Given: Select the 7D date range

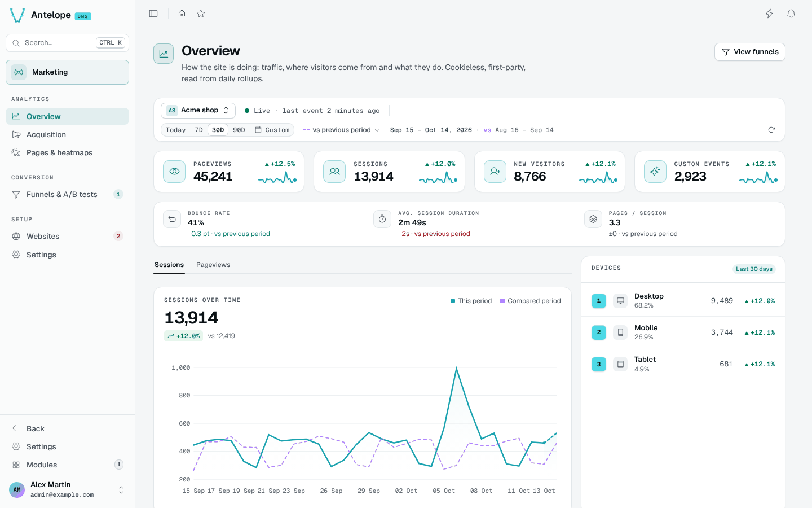Looking at the screenshot, I should click(198, 130).
